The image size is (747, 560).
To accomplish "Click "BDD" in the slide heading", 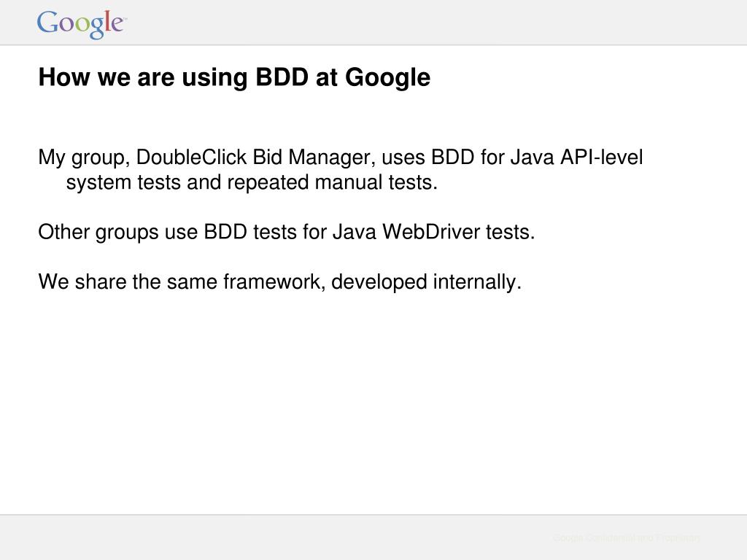I will pyautogui.click(x=282, y=77).
